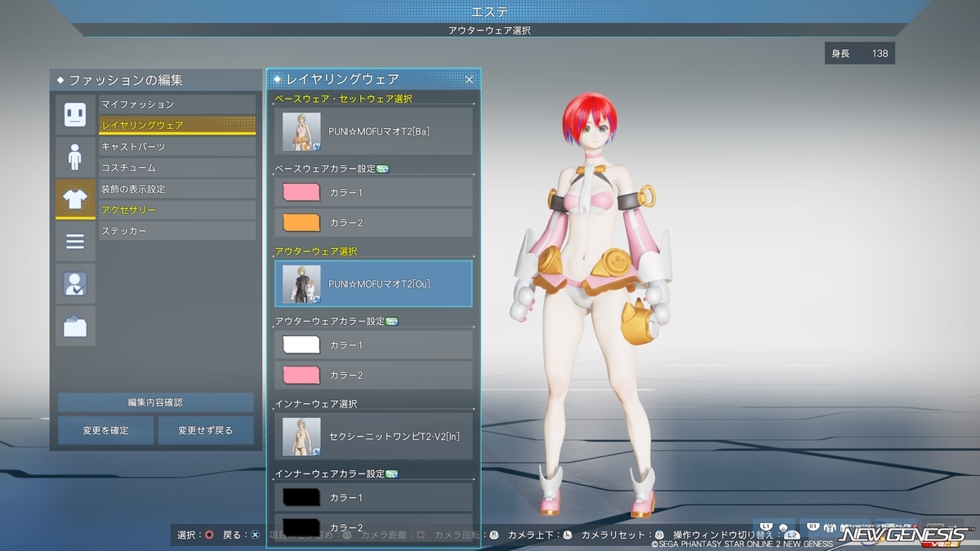
Task: Click 変更を確定 button
Action: coord(105,430)
